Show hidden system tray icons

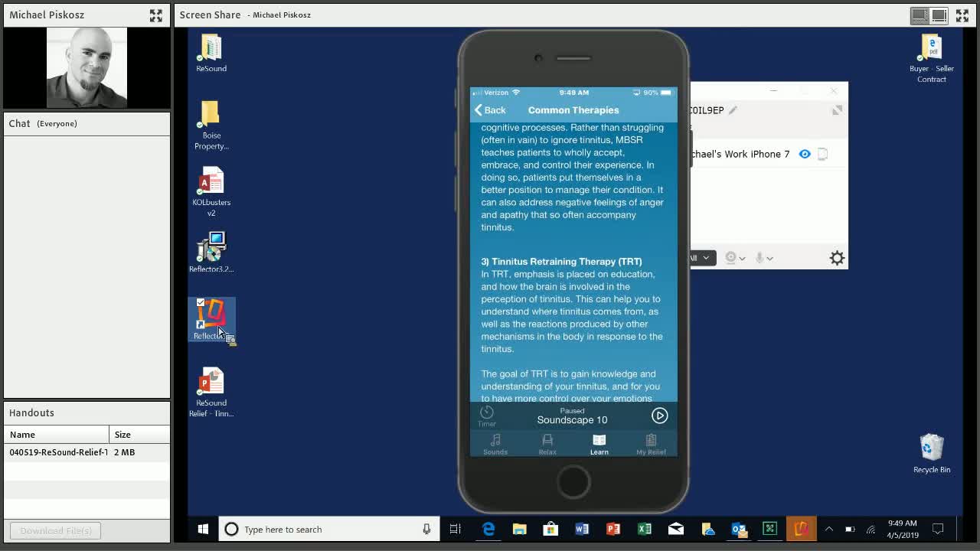(x=828, y=529)
